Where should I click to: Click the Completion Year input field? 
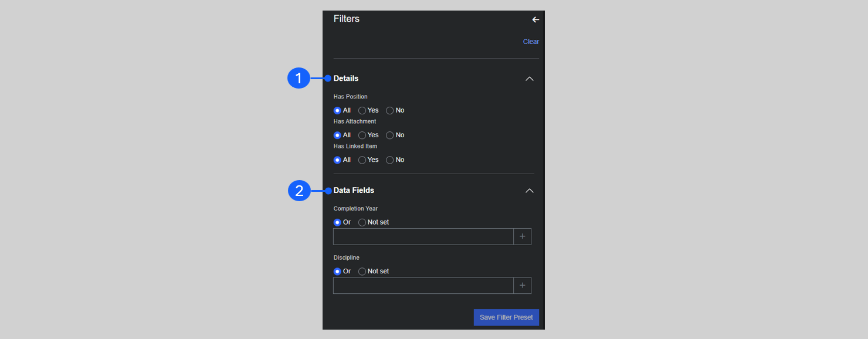pos(423,236)
